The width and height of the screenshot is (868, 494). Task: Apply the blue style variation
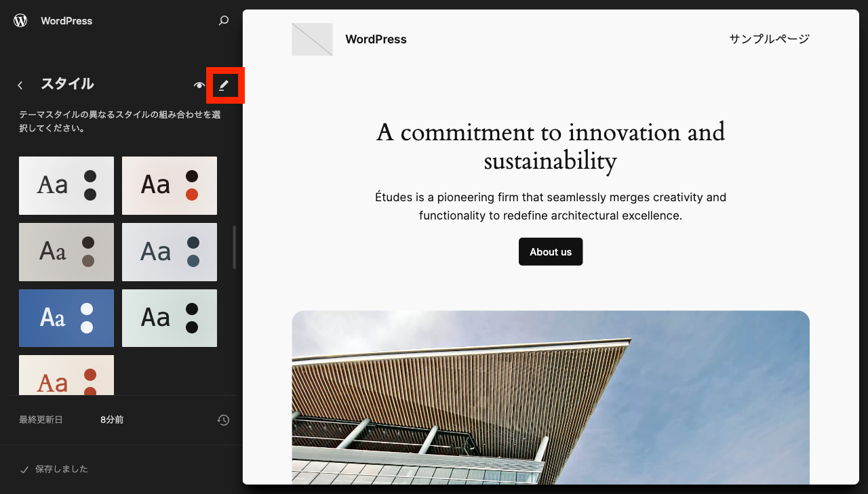(x=66, y=318)
